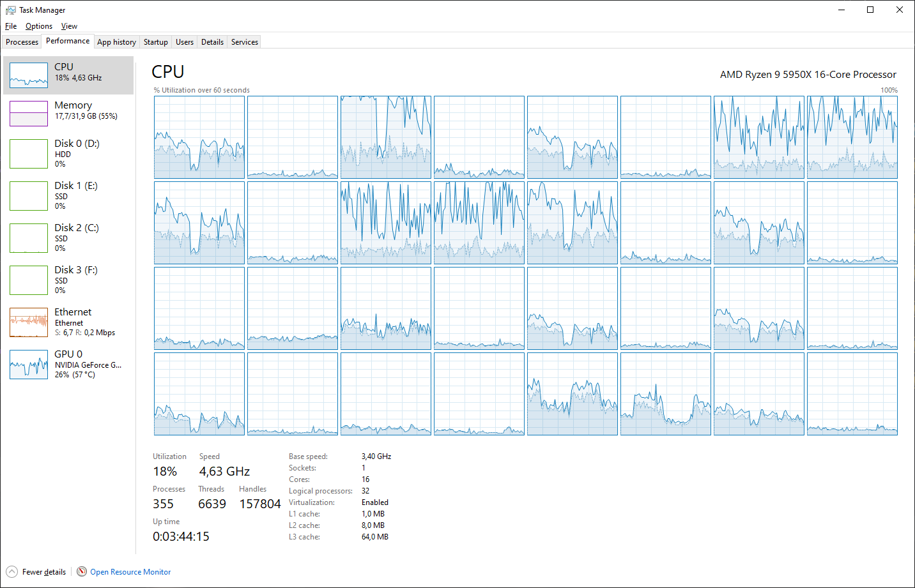Open the File menu
Screen dimensions: 915x588
pos(11,26)
